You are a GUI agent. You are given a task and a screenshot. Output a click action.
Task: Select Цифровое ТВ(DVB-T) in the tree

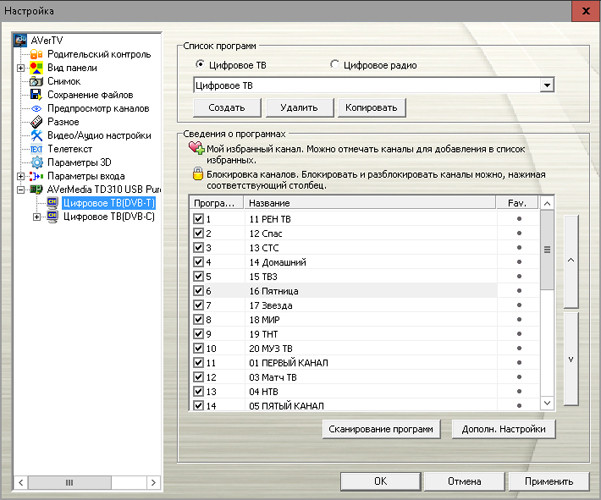click(107, 202)
